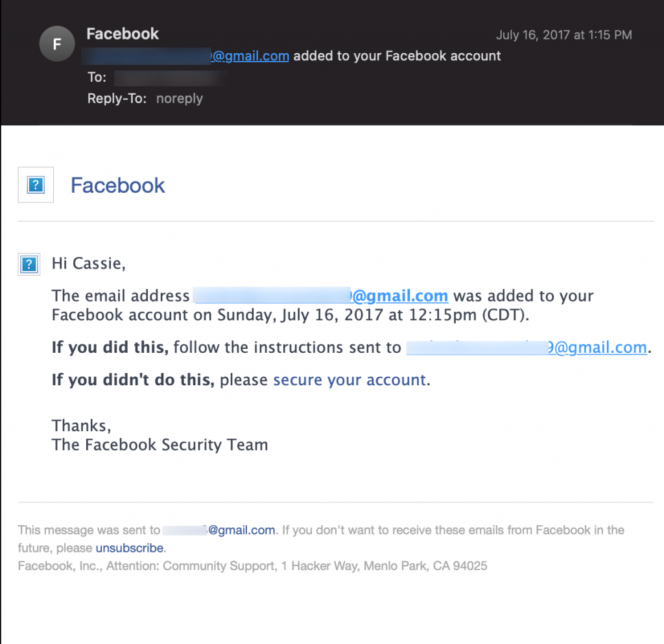
Task: Open the blue Facebook heading link
Action: coord(118,185)
